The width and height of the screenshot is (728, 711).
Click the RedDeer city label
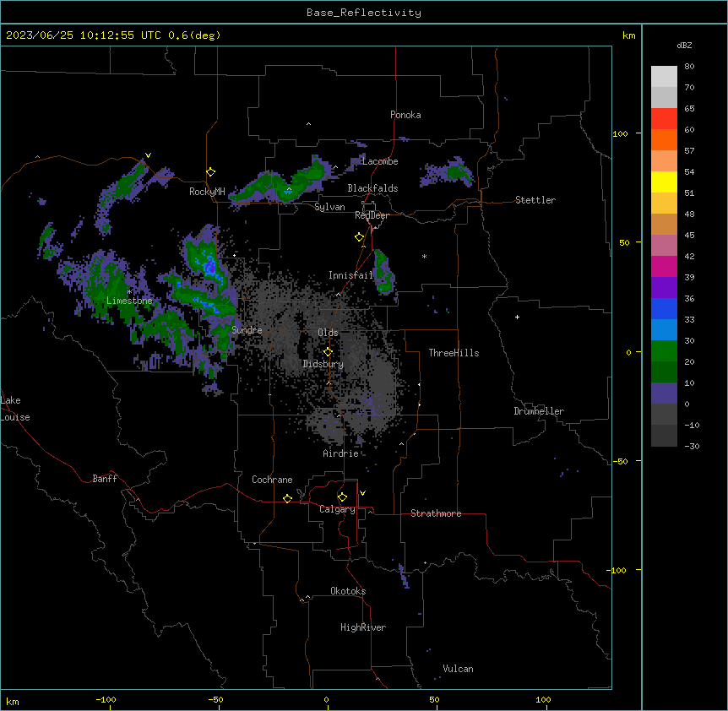[372, 215]
